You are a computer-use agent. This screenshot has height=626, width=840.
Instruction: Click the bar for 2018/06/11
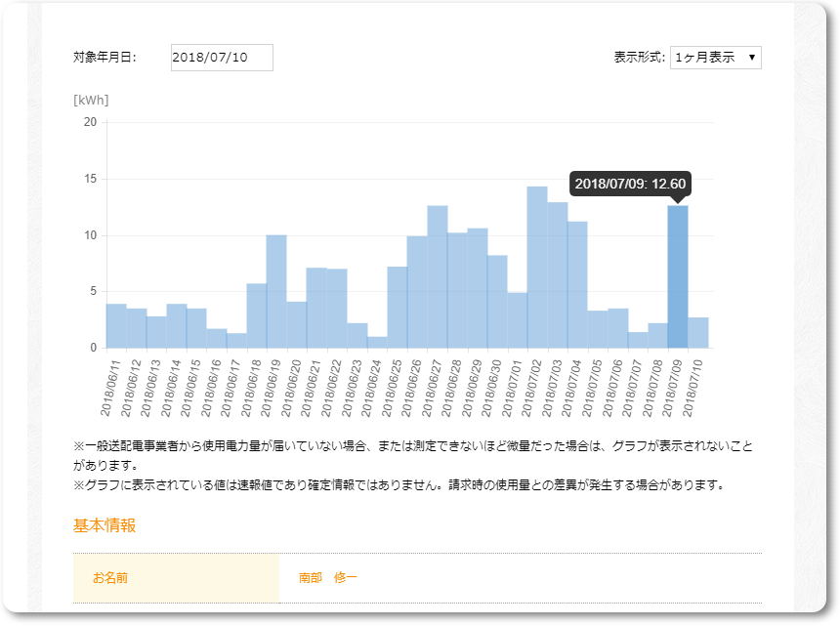(x=116, y=326)
